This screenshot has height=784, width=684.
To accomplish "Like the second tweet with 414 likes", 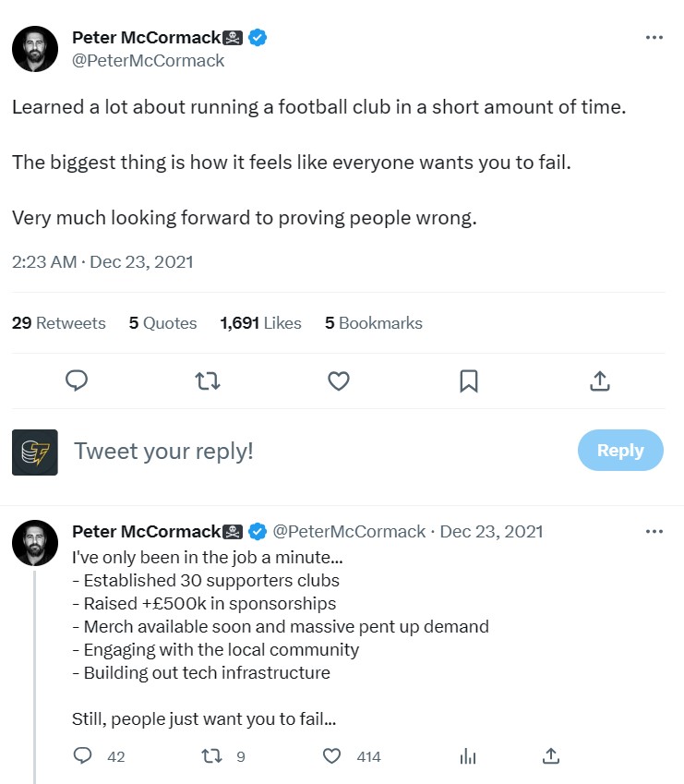I will (x=332, y=756).
